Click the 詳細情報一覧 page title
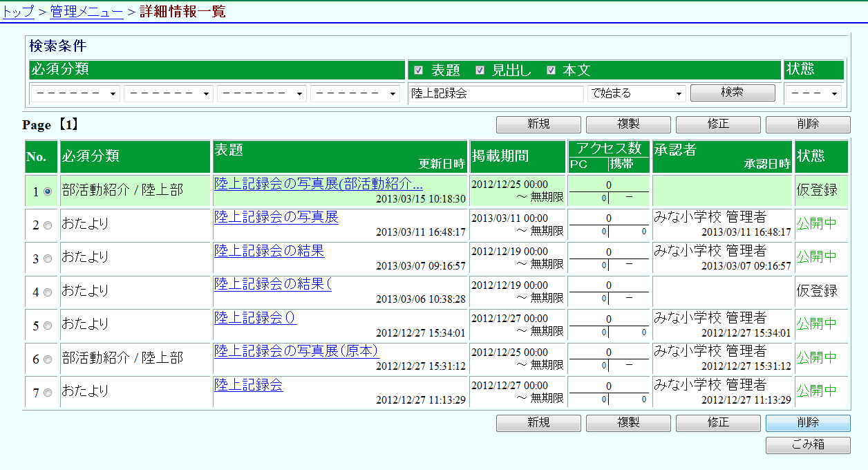This screenshot has width=868, height=470. pos(182,11)
